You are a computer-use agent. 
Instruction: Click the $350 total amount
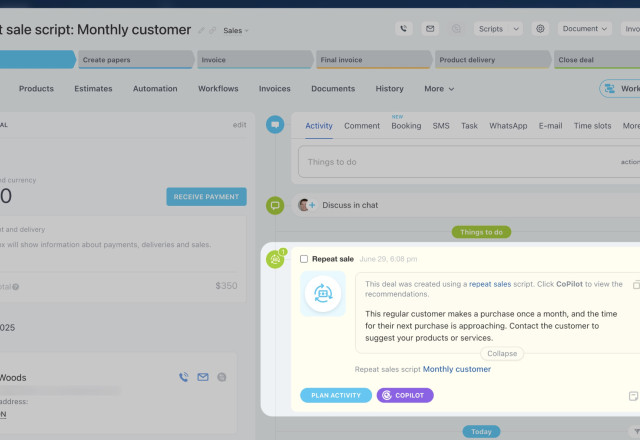pos(226,286)
